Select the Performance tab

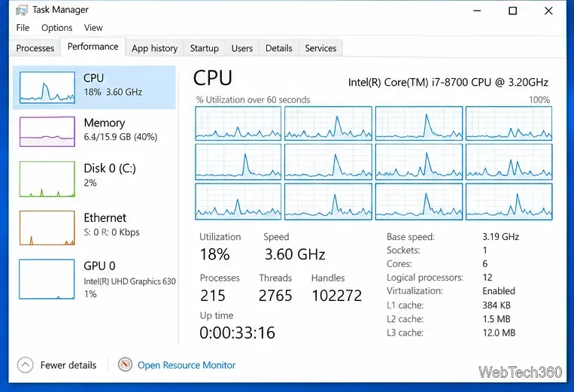click(93, 47)
